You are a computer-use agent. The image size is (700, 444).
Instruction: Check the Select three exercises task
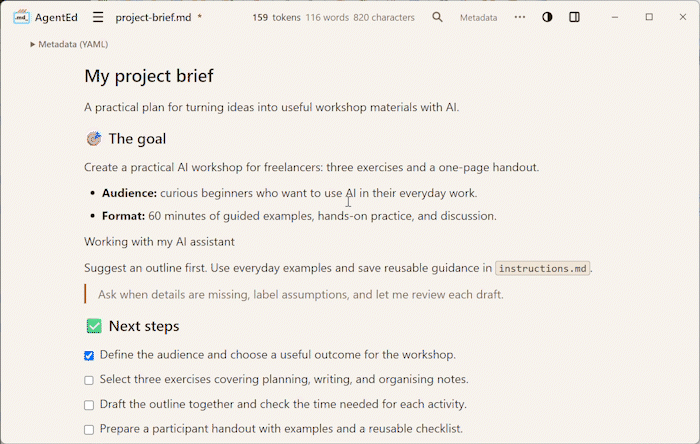coord(89,380)
